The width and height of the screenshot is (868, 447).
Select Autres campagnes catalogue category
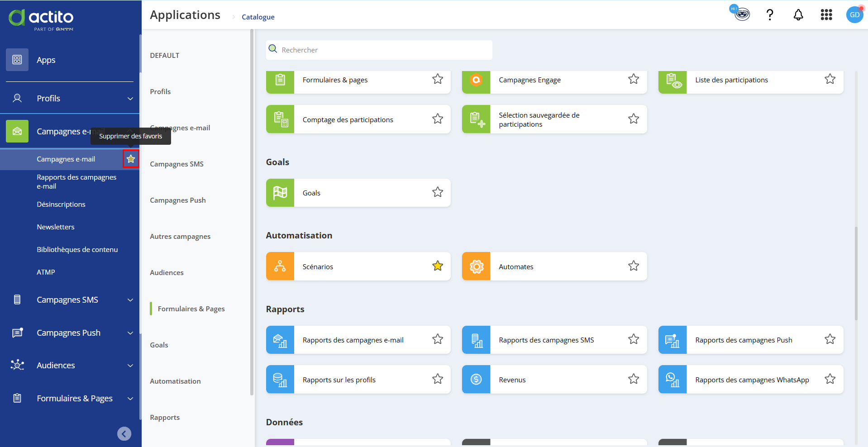(x=180, y=236)
